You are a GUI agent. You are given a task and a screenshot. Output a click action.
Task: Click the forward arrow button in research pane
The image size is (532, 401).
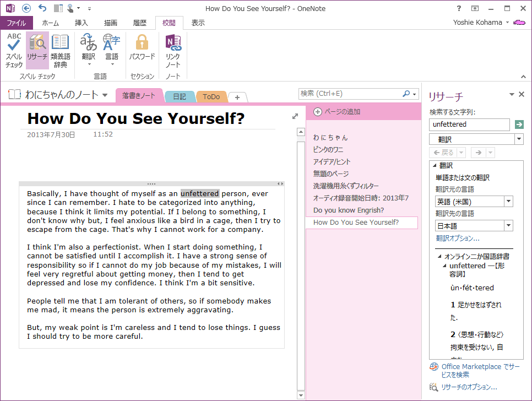(x=479, y=153)
